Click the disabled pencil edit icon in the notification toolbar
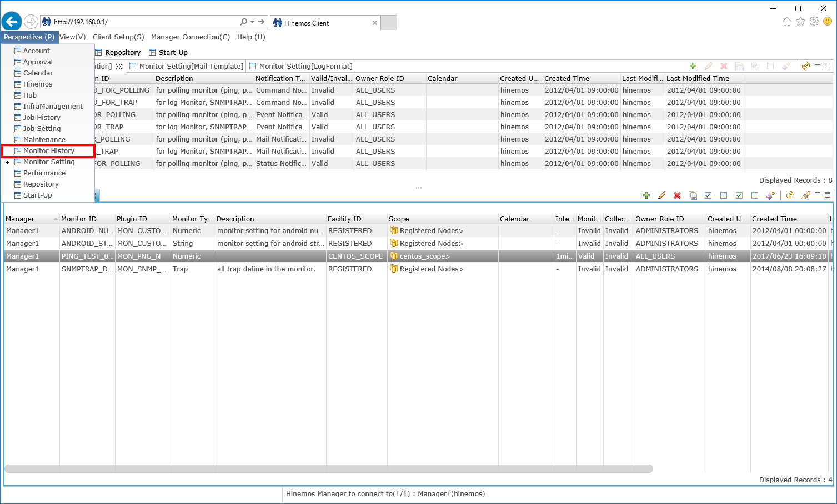The width and height of the screenshot is (837, 504). tap(708, 66)
